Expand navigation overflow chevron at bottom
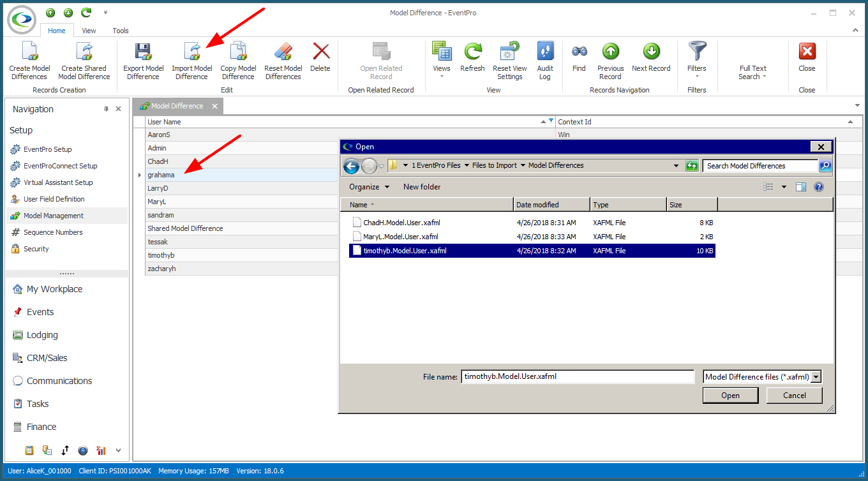 coord(118,450)
